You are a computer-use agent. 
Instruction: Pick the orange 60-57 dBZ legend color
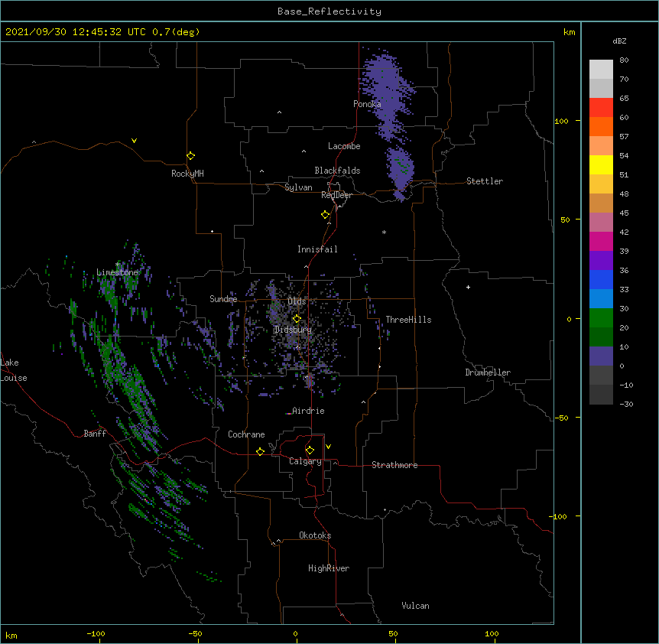(601, 126)
